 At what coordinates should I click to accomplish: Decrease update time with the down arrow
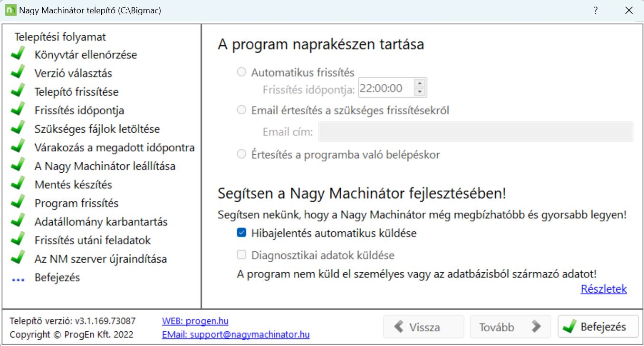tap(420, 92)
